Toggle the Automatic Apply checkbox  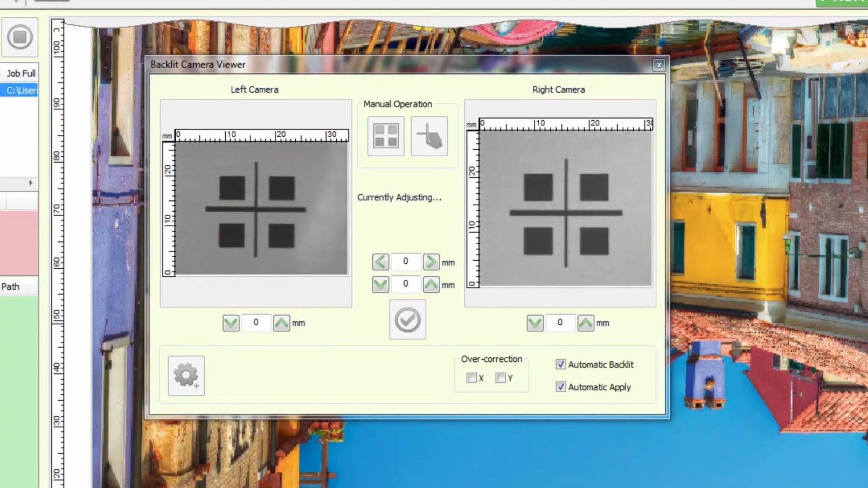tap(561, 387)
